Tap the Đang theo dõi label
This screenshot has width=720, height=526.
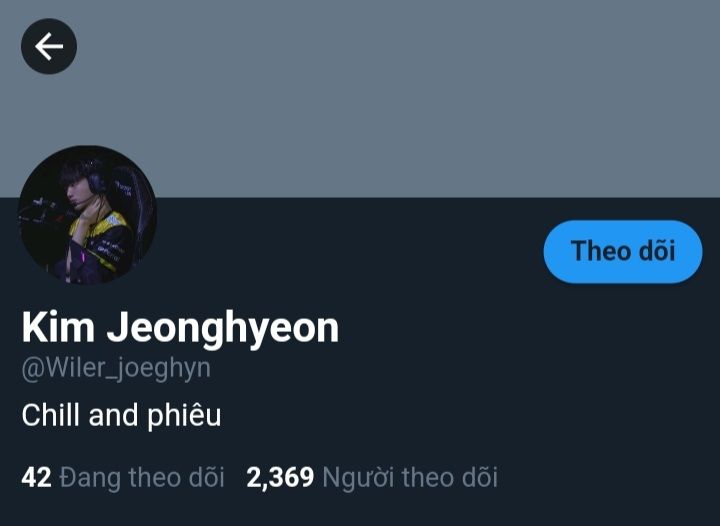(142, 477)
